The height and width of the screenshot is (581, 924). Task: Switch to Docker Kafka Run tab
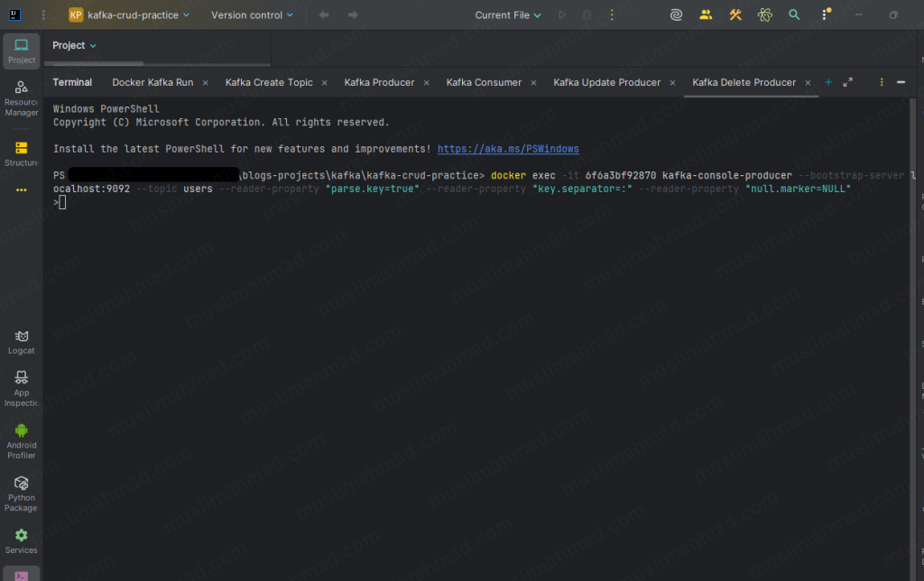[x=152, y=82]
